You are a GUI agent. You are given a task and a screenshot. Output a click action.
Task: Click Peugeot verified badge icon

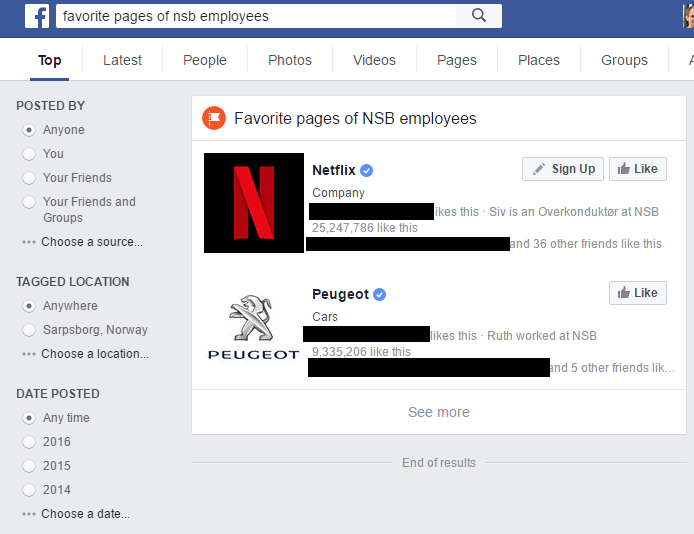click(x=379, y=294)
